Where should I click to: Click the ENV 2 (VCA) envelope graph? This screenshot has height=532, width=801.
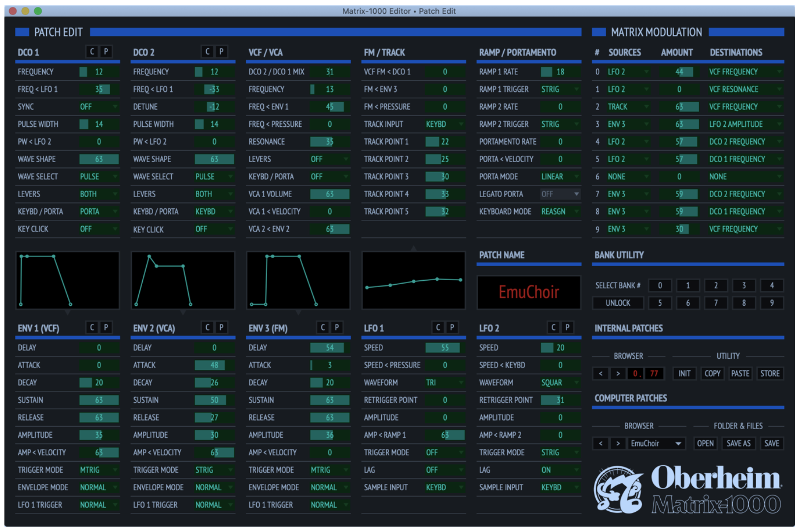pos(183,280)
